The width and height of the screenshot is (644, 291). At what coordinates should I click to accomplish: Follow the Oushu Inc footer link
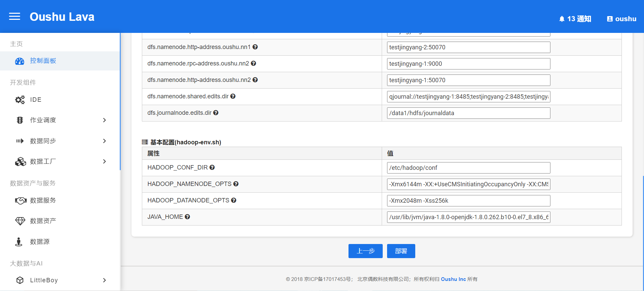click(453, 279)
